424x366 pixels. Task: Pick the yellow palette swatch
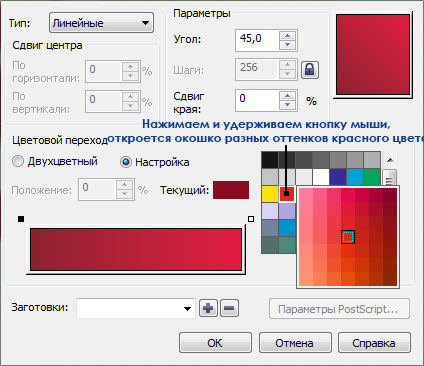coord(270,194)
